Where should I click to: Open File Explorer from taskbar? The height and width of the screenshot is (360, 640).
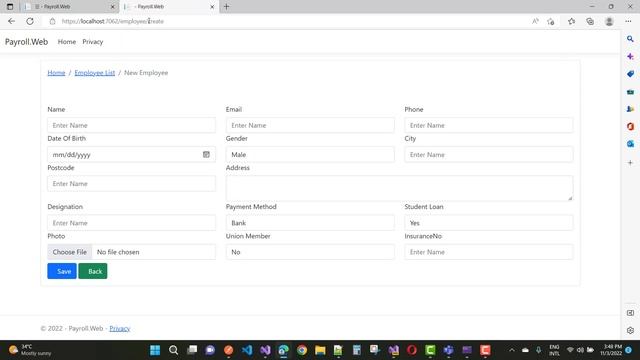tap(320, 350)
